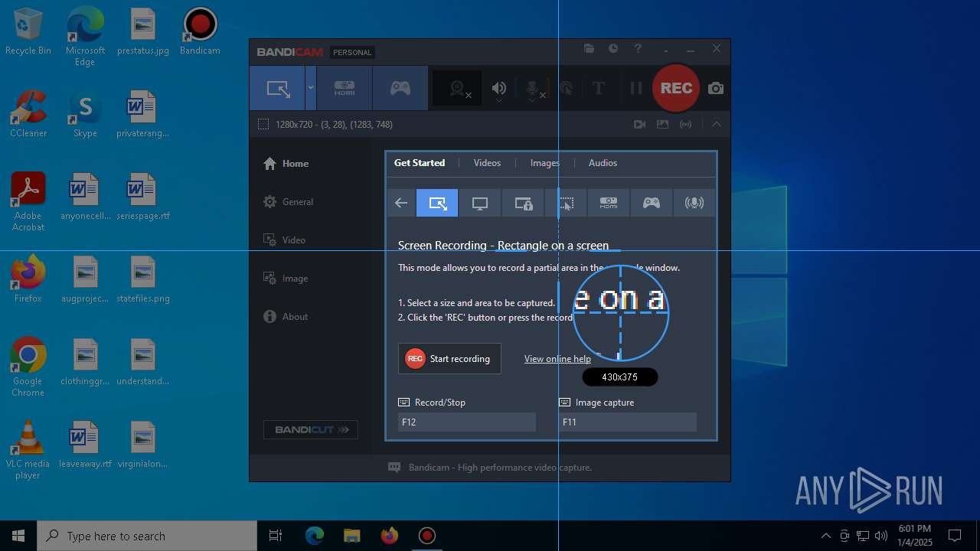Switch to Audios tab
Screen dimensions: 980x551
[x=603, y=162]
